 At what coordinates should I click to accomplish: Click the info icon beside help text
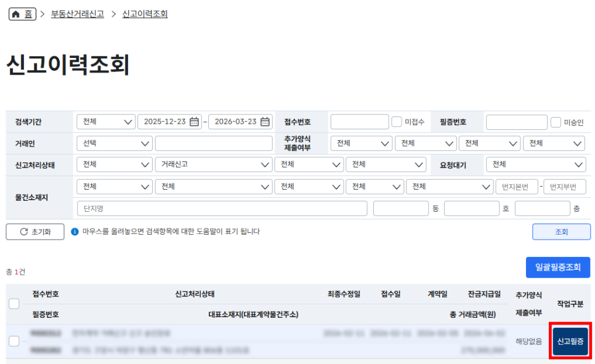click(x=75, y=232)
